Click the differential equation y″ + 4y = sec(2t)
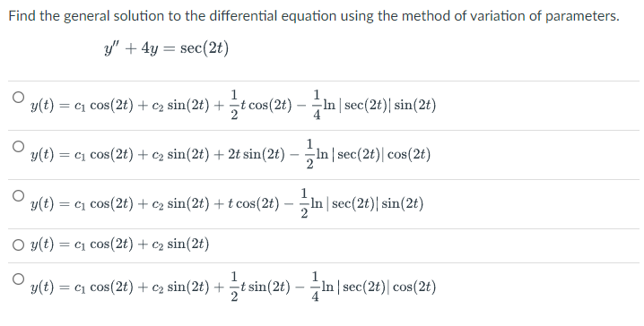644x326 pixels. tap(166, 48)
